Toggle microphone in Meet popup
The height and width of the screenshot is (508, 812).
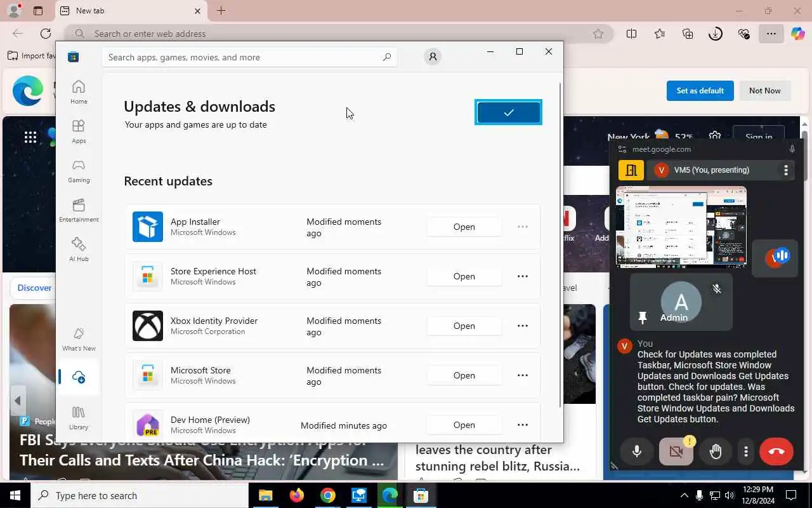[x=637, y=451]
